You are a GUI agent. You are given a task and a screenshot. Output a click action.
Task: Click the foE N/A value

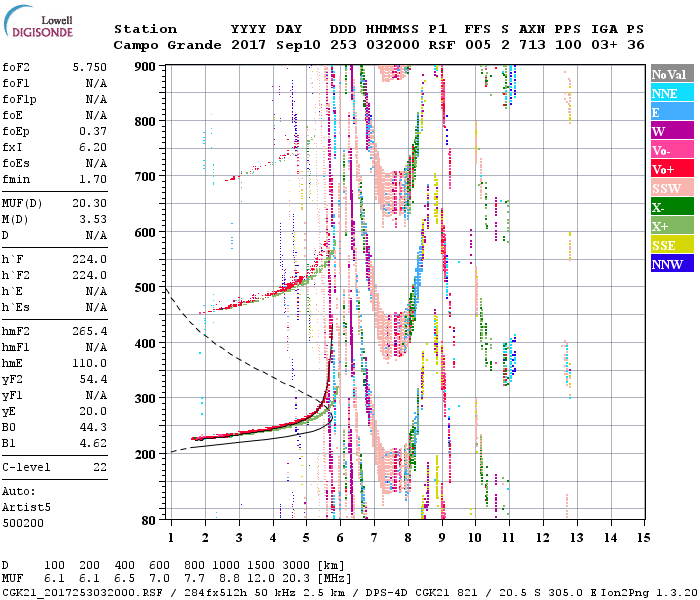[x=96, y=115]
